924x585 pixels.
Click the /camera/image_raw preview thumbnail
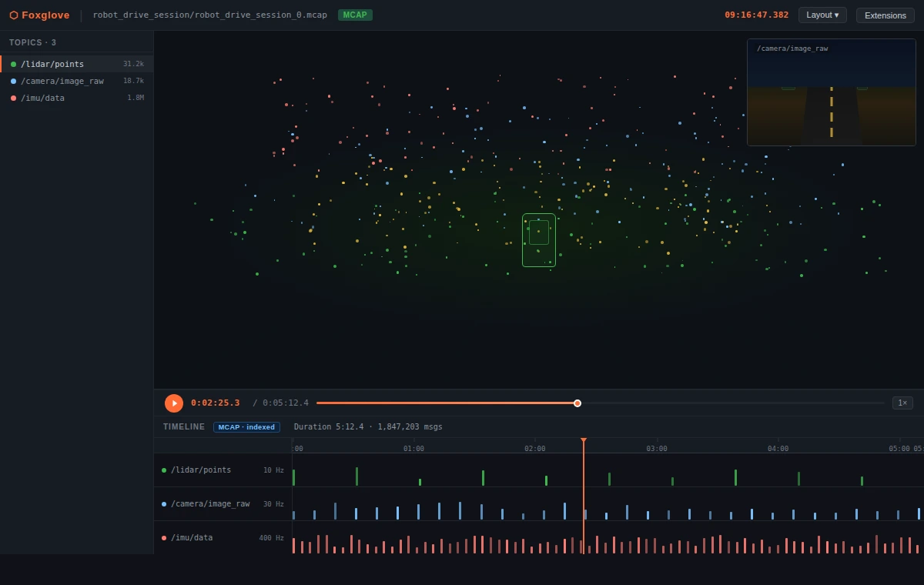tap(832, 92)
